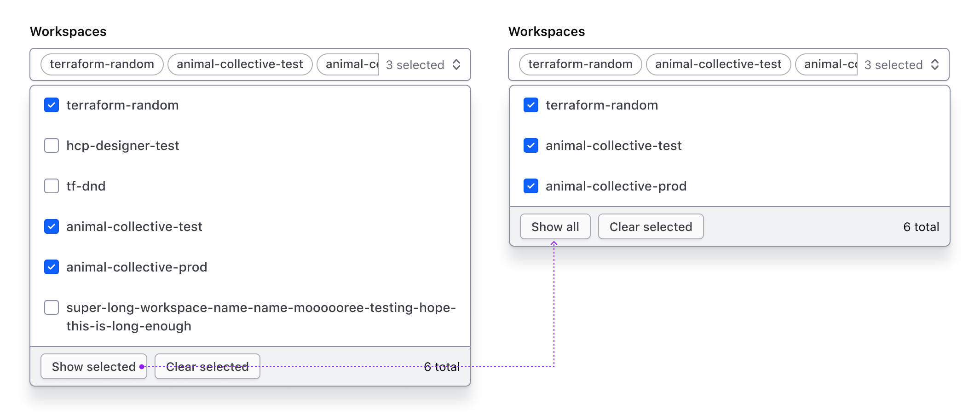Click the 'Show all' button

click(x=555, y=226)
